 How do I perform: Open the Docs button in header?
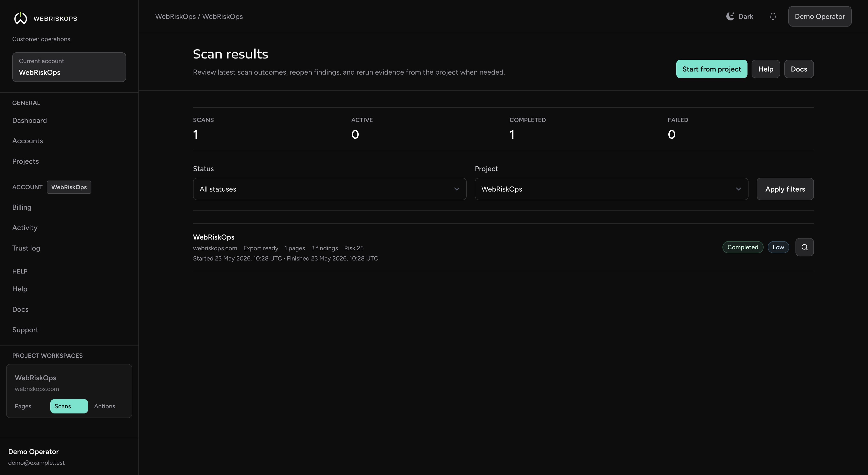coord(799,69)
